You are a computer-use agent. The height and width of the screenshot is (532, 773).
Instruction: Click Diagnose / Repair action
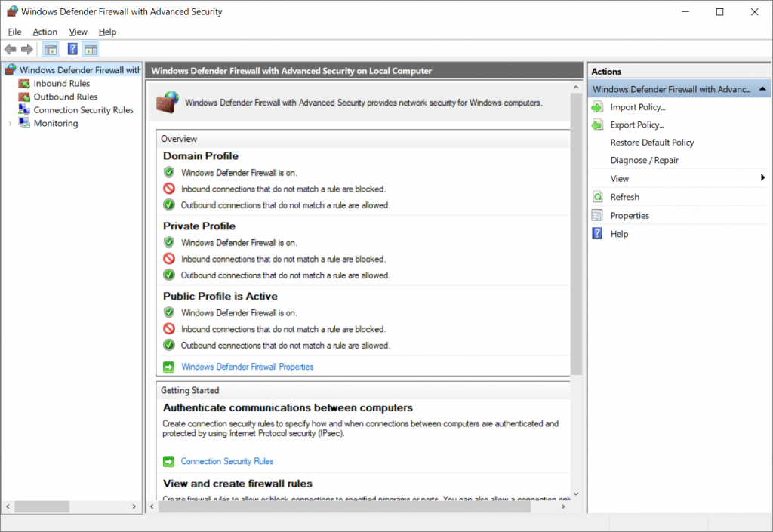pos(645,161)
